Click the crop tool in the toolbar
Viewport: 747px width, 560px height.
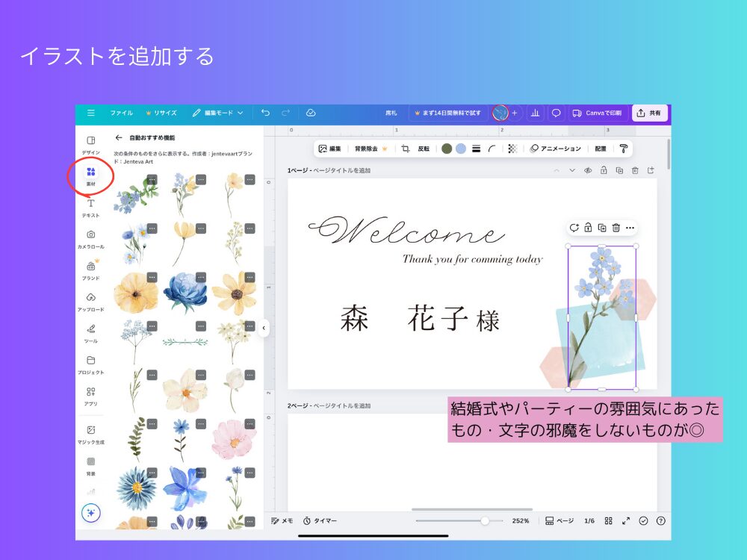pyautogui.click(x=404, y=149)
